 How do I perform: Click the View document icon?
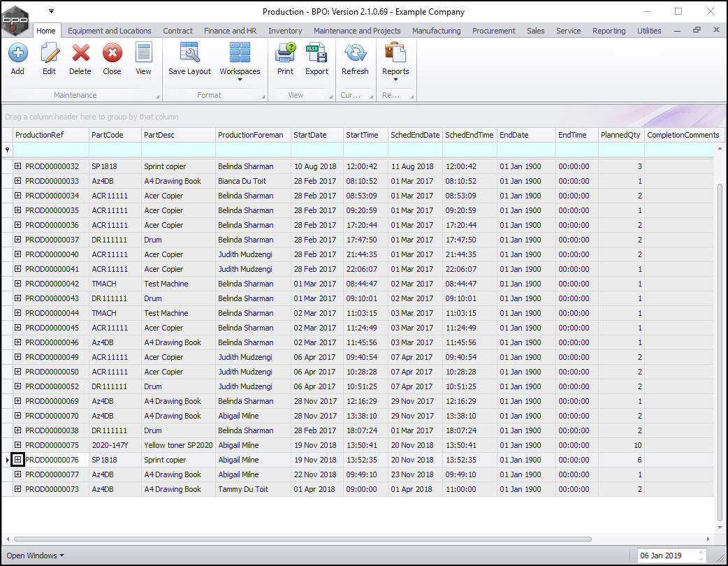[x=143, y=53]
